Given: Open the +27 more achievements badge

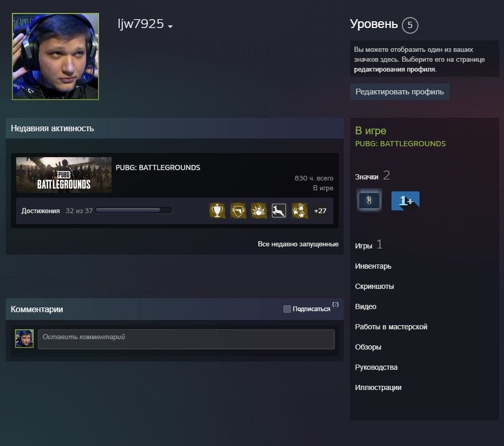Looking at the screenshot, I should pos(320,211).
